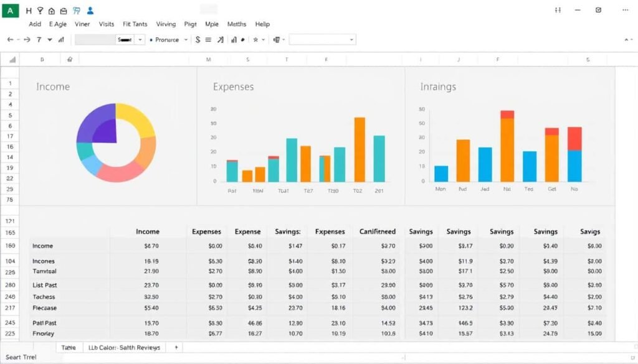The height and width of the screenshot is (364, 638).
Task: Open the star favorites dropdown arrow
Action: (264, 39)
